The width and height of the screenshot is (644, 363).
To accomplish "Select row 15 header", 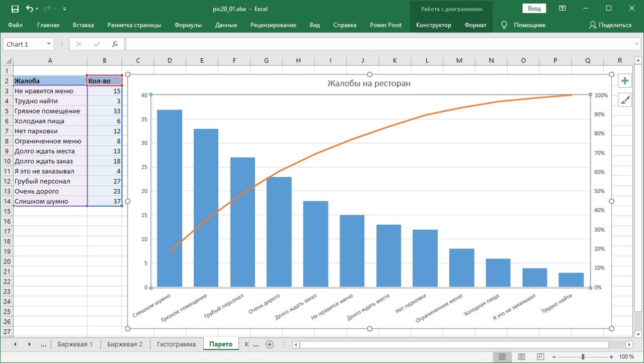I will pyautogui.click(x=7, y=211).
